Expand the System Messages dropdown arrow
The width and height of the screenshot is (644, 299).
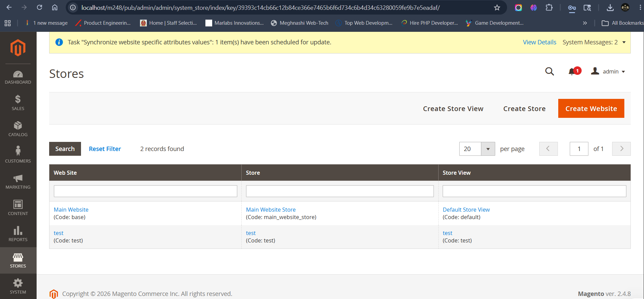coord(624,42)
